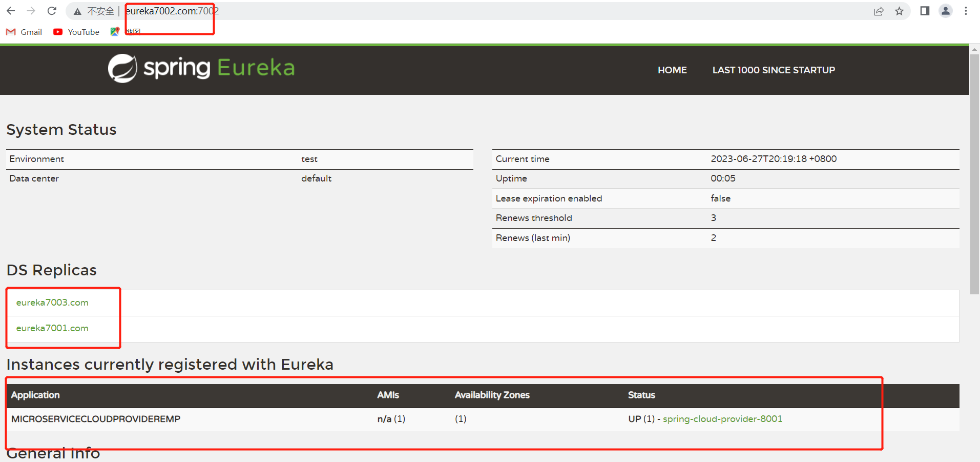Screen dimensions: 980x462
Task: Reload the page with refresh icon
Action: click(52, 11)
